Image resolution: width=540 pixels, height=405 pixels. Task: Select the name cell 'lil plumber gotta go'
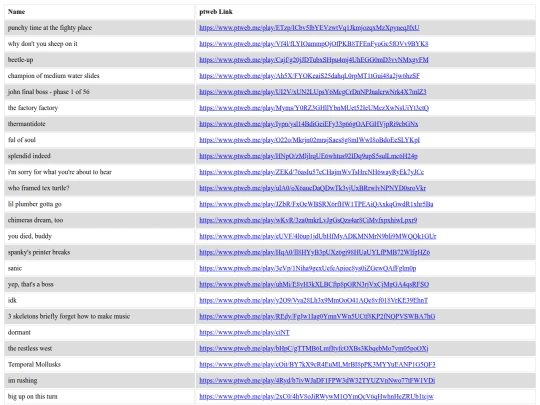point(100,204)
